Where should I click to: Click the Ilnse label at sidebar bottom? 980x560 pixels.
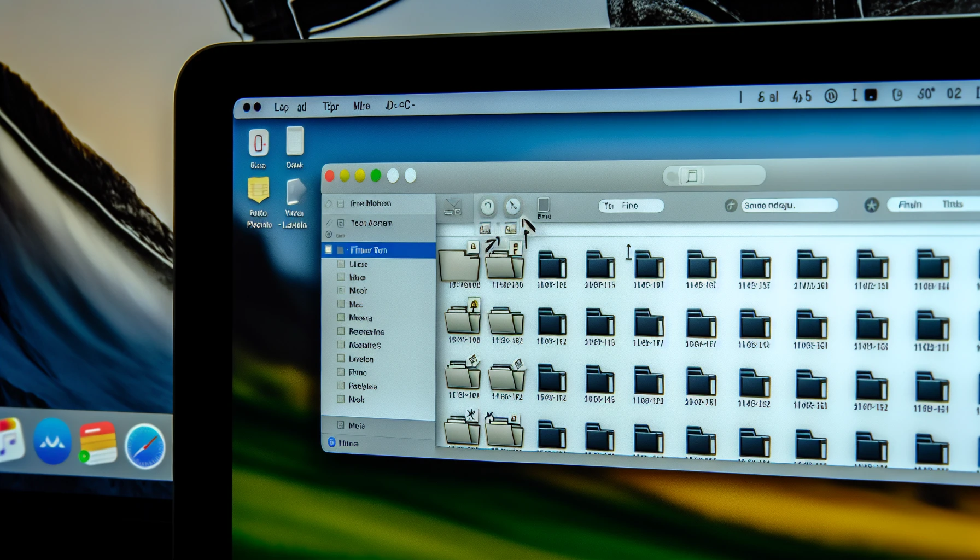pos(348,443)
